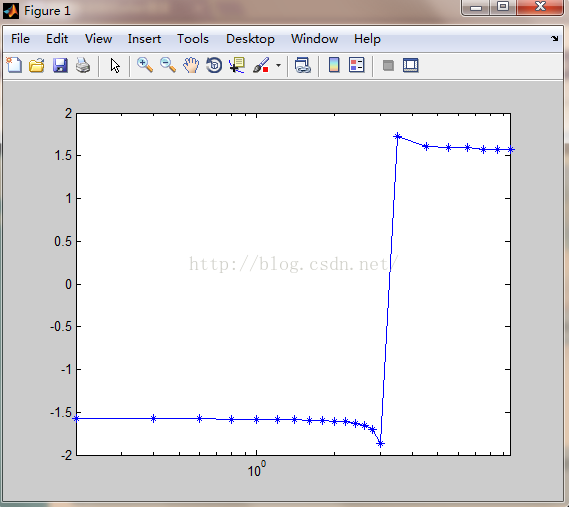The image size is (569, 507).
Task: Enable the Data Cursor tool
Action: (x=237, y=65)
